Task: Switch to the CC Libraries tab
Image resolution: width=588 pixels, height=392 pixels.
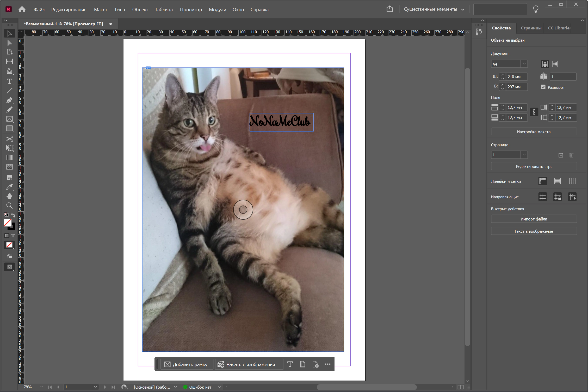Action: pyautogui.click(x=559, y=28)
